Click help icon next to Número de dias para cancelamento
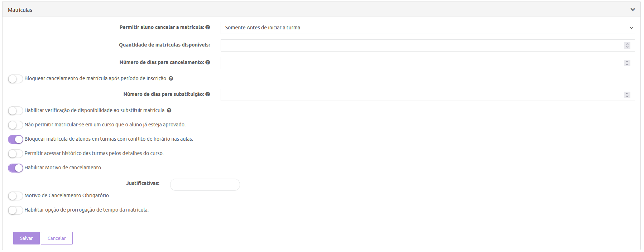The height and width of the screenshot is (252, 644). coord(208,62)
